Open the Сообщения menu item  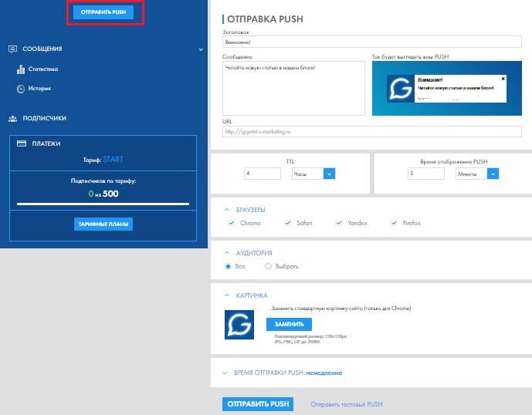tap(42, 49)
